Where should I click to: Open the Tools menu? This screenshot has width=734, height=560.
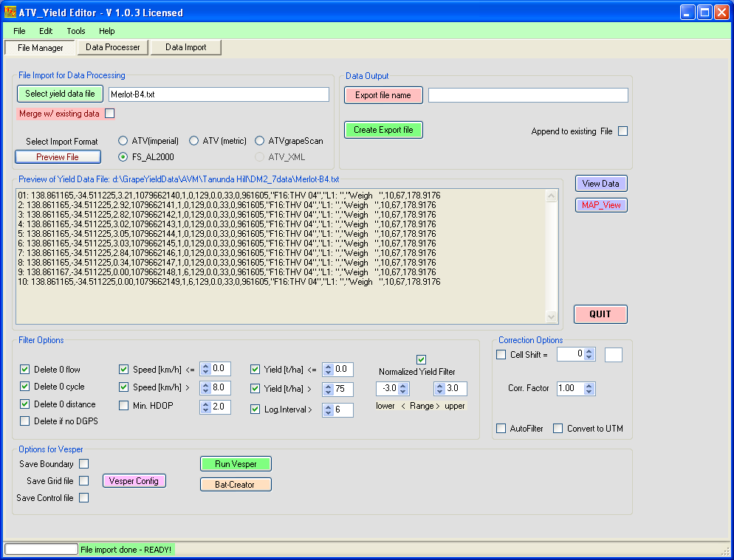(x=76, y=31)
